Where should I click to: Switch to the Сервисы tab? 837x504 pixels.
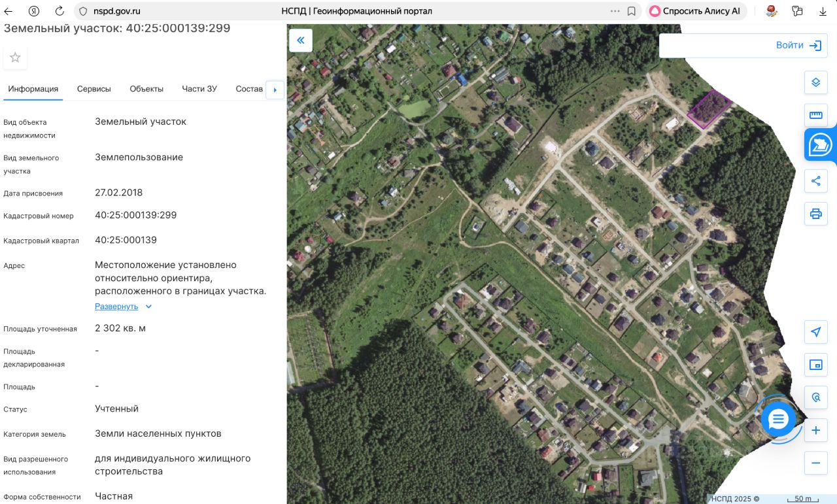pos(94,89)
